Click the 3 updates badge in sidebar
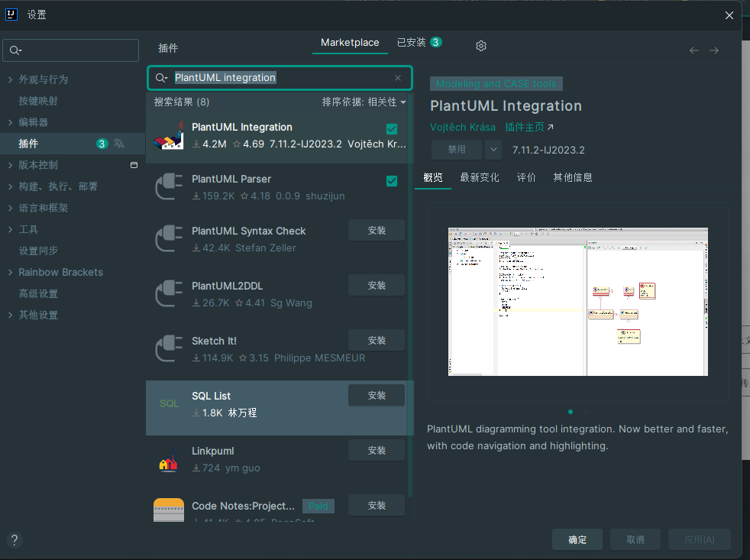This screenshot has width=750, height=560. pyautogui.click(x=102, y=144)
